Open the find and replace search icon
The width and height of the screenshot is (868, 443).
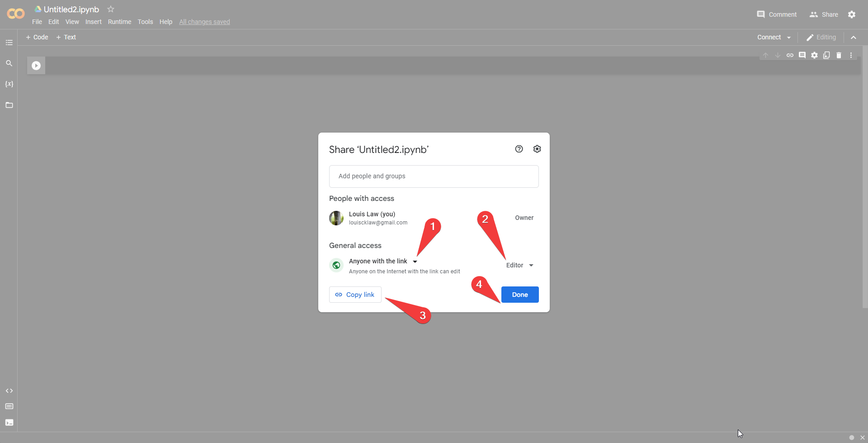pyautogui.click(x=9, y=63)
